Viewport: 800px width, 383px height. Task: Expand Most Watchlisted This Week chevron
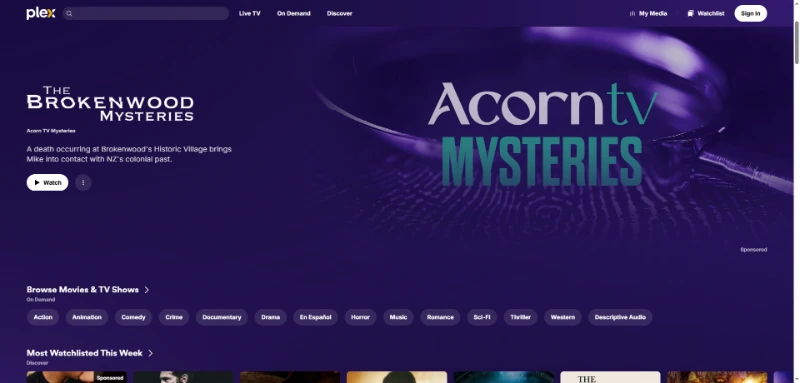[151, 353]
